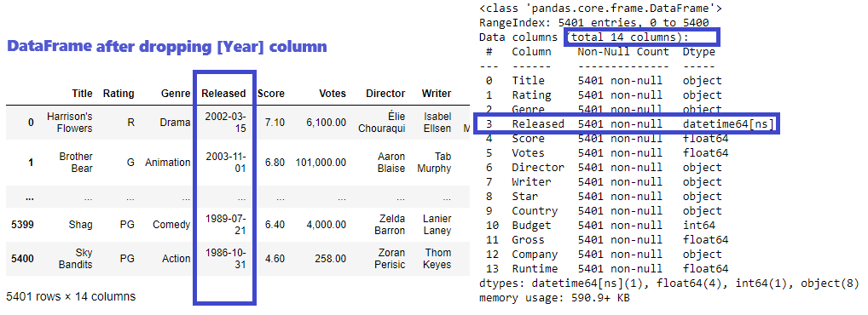The height and width of the screenshot is (315, 868).
Task: Click the datetime64[ns] dtype text
Action: 728,123
